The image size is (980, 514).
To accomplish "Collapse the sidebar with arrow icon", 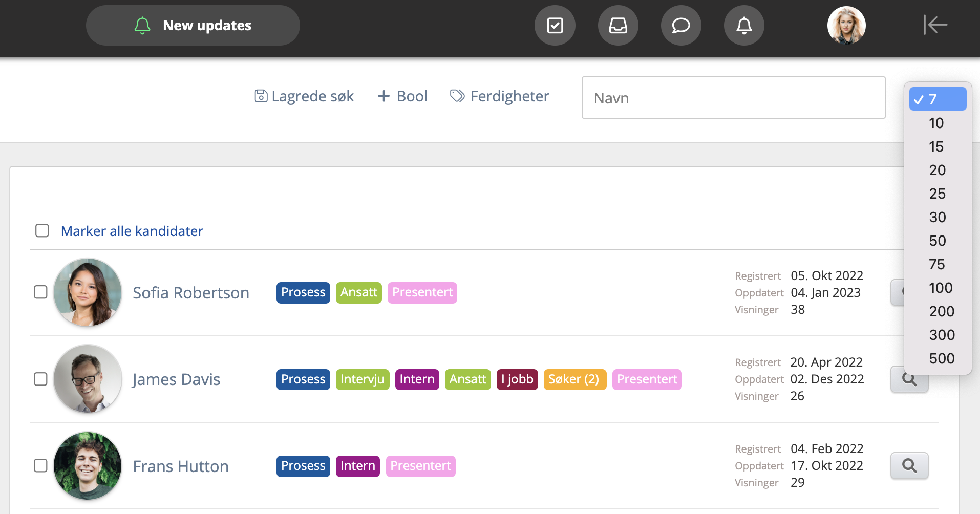I will click(935, 25).
